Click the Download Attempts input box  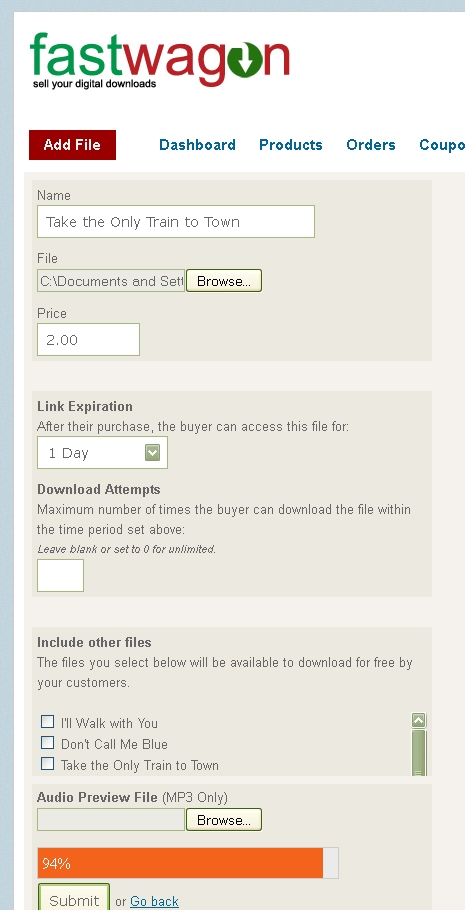click(x=60, y=575)
